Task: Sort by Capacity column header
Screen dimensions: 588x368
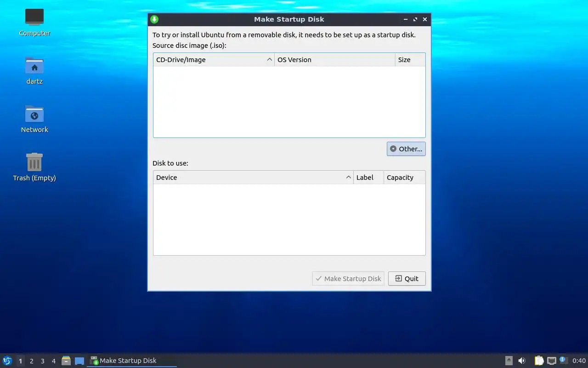Action: 405,178
